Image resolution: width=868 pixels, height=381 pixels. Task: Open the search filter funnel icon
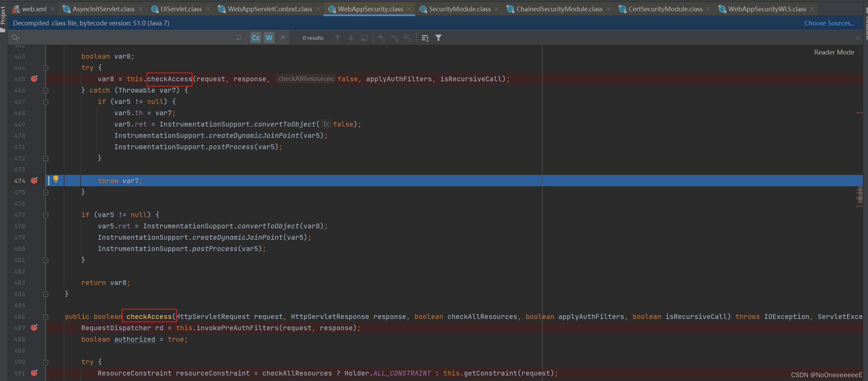pos(438,38)
